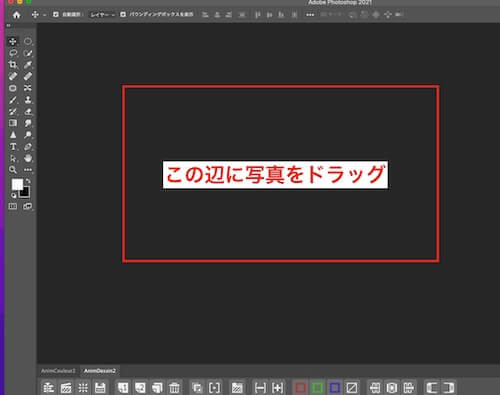Switch to the AnimDessin2 tab
Screen dimensions: 500x395
click(100, 371)
